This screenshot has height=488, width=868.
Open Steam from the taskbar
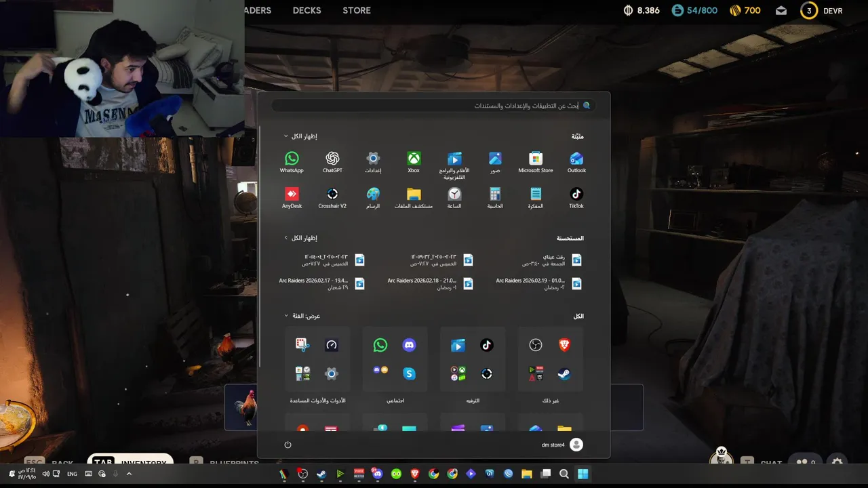321,474
